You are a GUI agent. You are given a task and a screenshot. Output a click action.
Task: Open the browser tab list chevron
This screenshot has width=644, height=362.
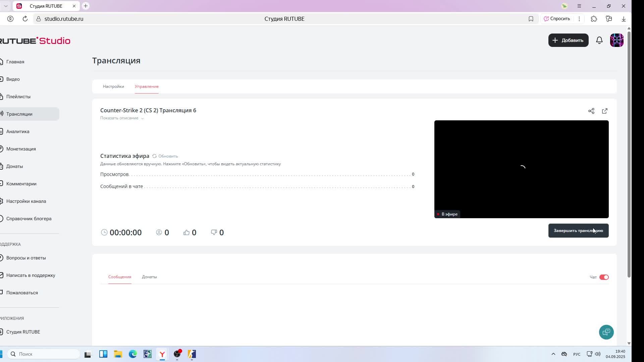pyautogui.click(x=6, y=6)
